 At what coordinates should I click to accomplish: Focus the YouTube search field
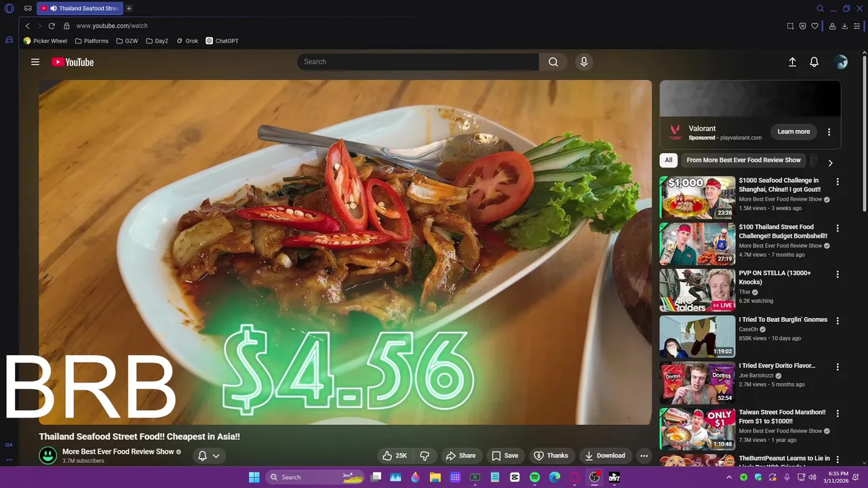pyautogui.click(x=418, y=62)
